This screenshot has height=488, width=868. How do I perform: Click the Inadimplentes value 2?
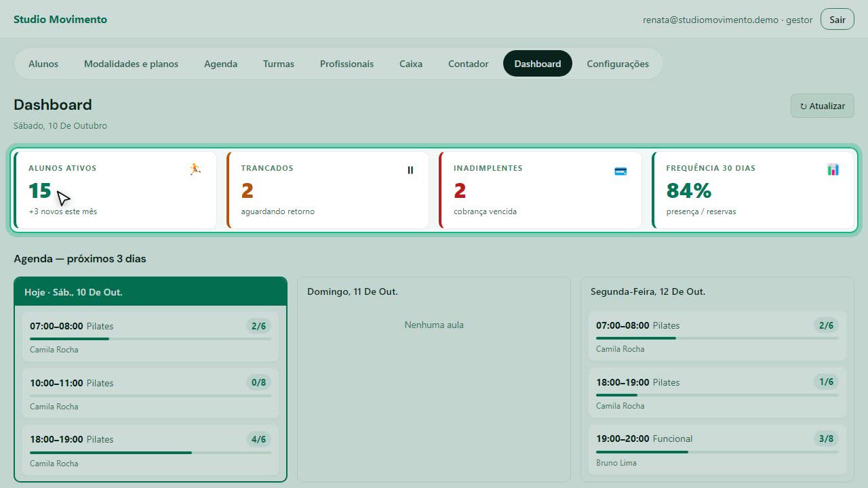point(460,190)
